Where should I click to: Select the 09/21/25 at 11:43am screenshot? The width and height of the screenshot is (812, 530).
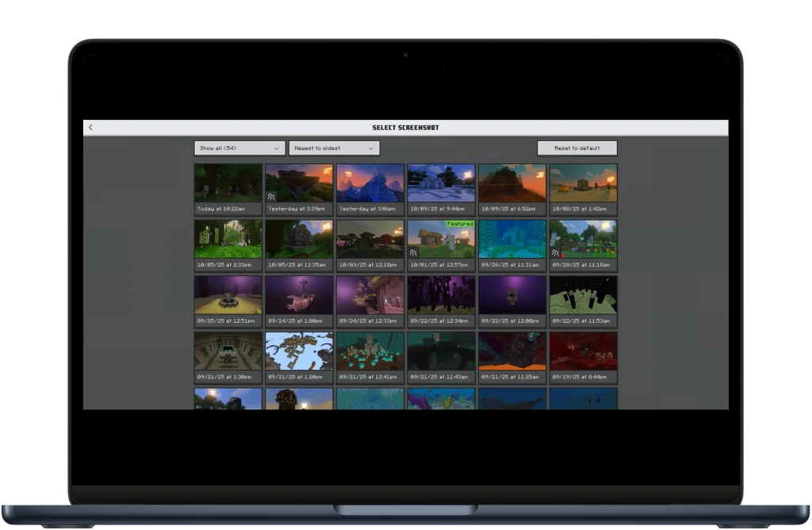(441, 358)
